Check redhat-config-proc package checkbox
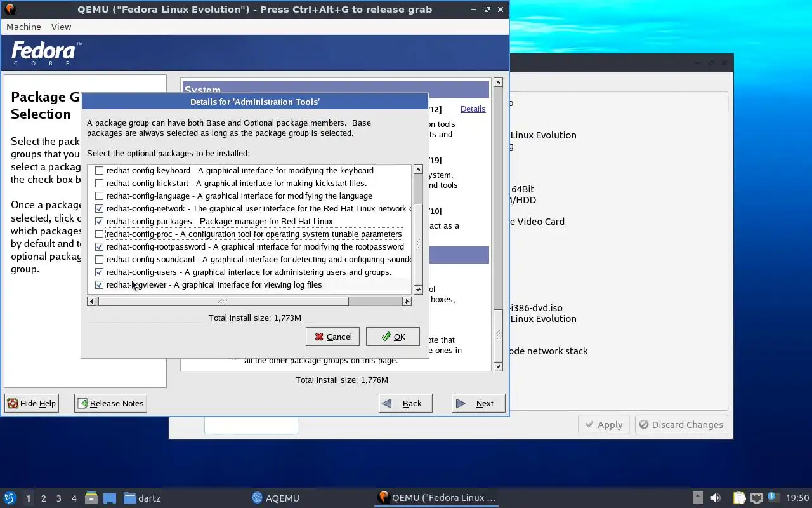This screenshot has height=508, width=812. (x=99, y=234)
